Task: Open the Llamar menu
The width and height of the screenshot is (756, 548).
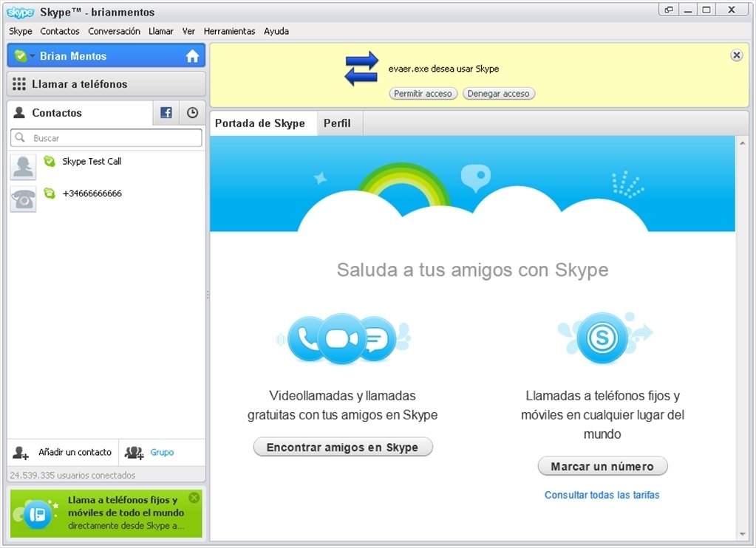Action: click(x=161, y=31)
